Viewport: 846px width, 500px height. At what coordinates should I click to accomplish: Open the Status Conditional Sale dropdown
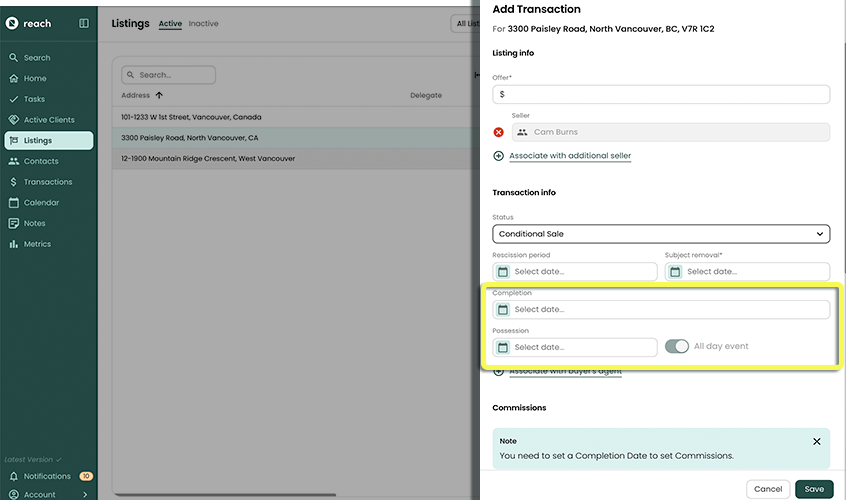pos(661,234)
